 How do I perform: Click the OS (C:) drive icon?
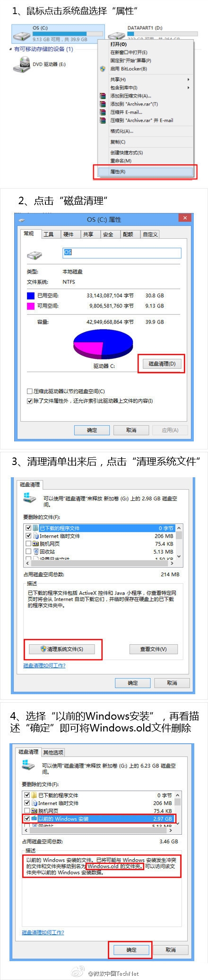click(x=21, y=33)
